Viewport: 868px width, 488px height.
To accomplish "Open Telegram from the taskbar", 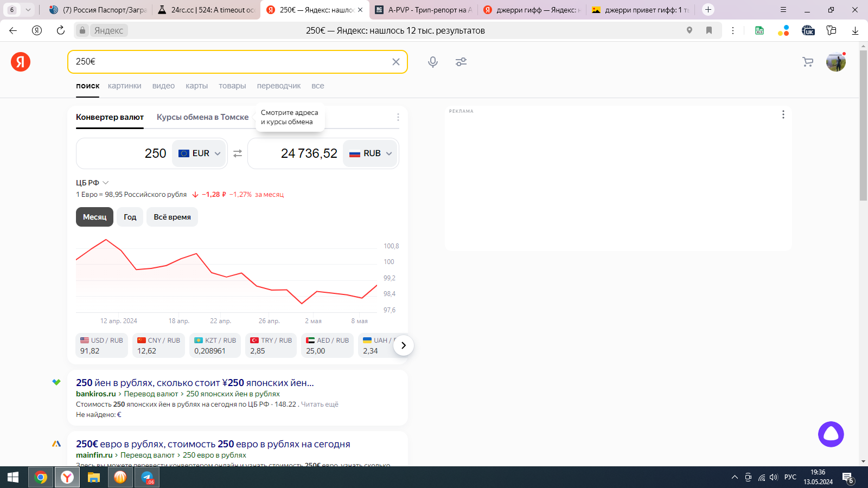I will (x=148, y=477).
